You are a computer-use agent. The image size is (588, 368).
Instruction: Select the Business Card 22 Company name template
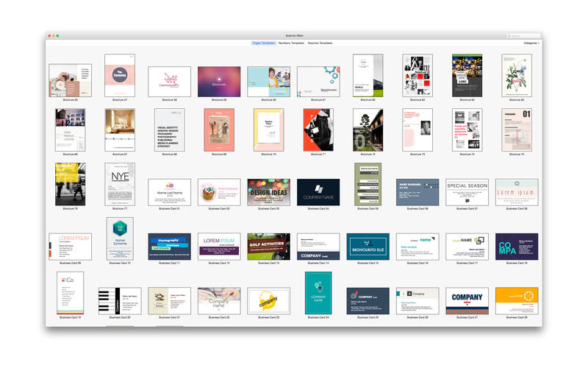tap(219, 301)
